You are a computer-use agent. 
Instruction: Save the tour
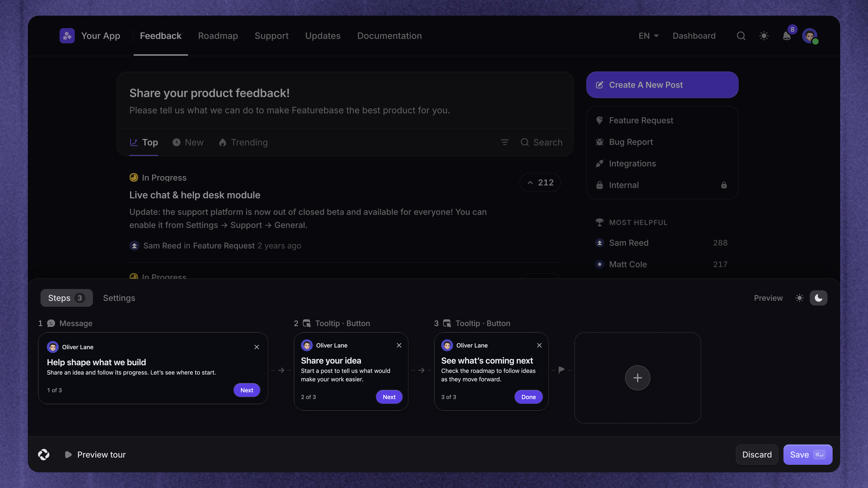[x=808, y=455]
